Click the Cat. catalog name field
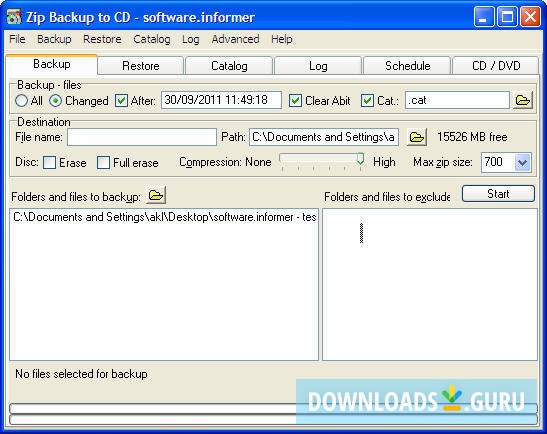This screenshot has height=434, width=547. point(457,100)
